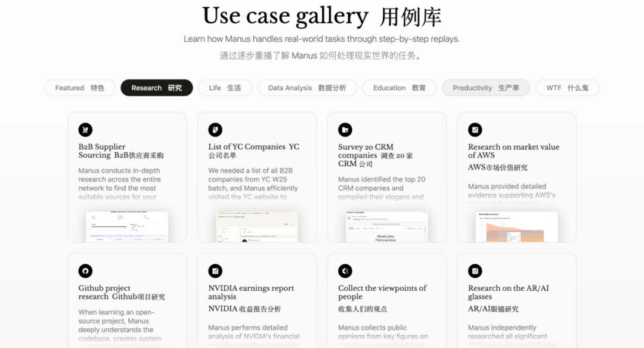
Task: Click the document icon on List of YC Companies card
Action: [x=215, y=130]
